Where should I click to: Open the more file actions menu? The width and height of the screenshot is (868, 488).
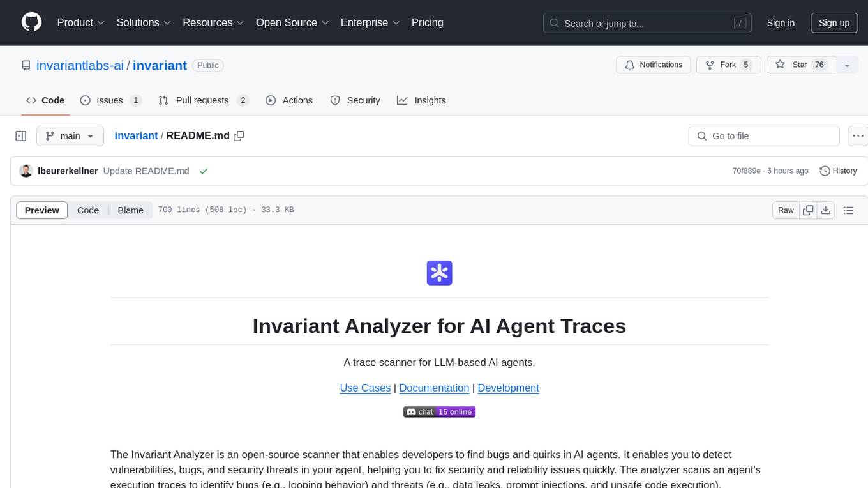(x=858, y=136)
